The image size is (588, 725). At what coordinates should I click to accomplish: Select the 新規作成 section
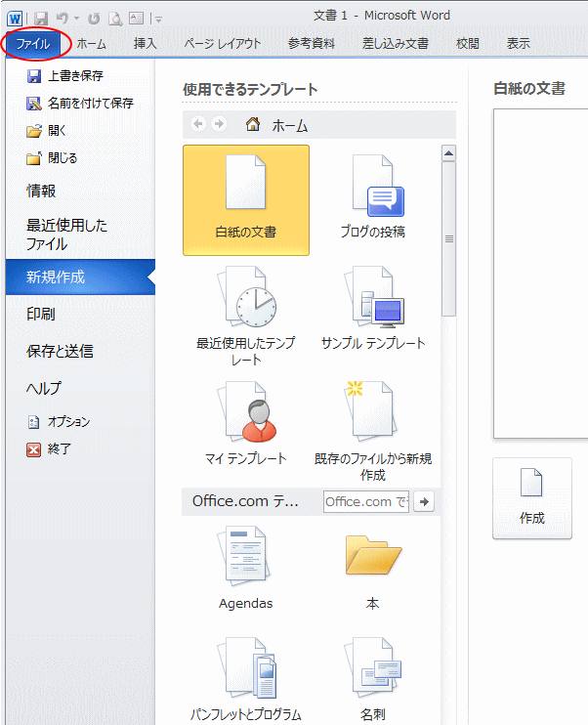pyautogui.click(x=80, y=277)
